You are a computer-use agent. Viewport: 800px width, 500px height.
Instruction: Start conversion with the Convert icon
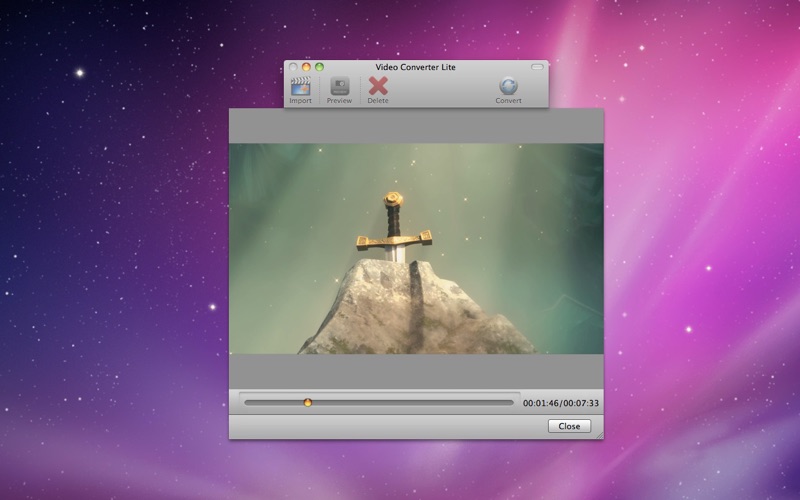(508, 86)
